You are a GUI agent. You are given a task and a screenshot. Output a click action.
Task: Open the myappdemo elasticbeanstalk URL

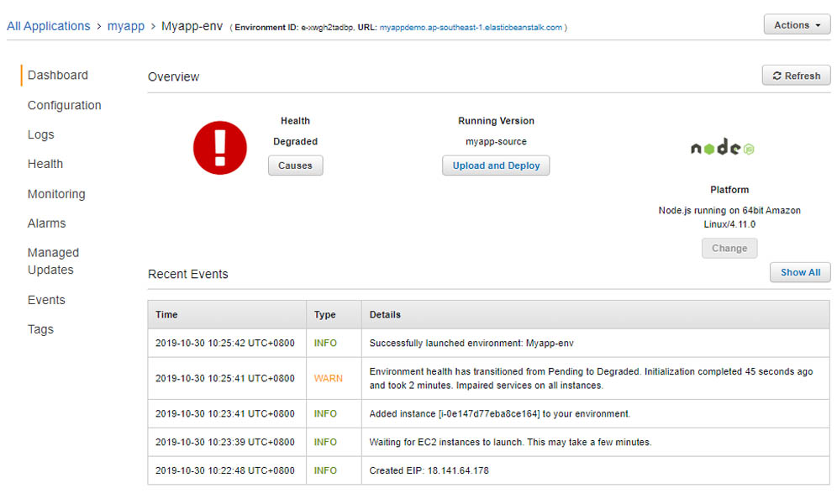471,27
